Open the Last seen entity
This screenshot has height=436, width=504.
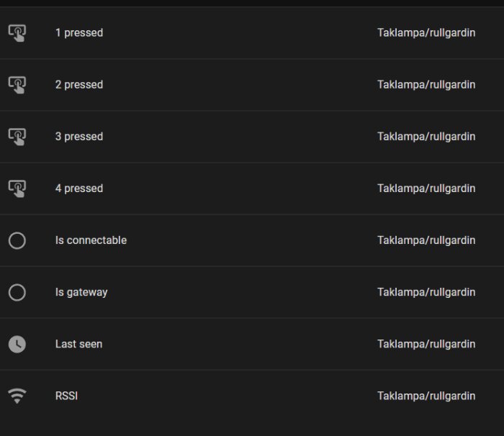pos(252,344)
